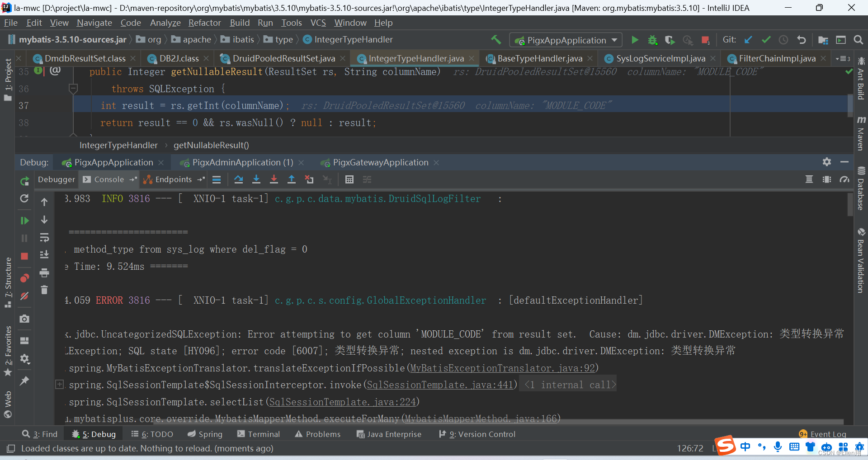The width and height of the screenshot is (868, 460).
Task: Revert changes with the Git rollback arrow
Action: click(801, 40)
